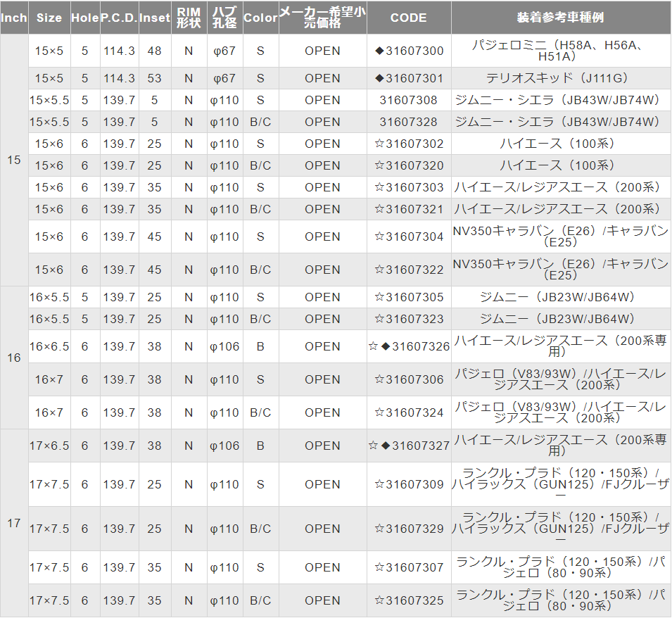Click color B in row 31607326
This screenshot has width=672, height=618.
(x=260, y=347)
